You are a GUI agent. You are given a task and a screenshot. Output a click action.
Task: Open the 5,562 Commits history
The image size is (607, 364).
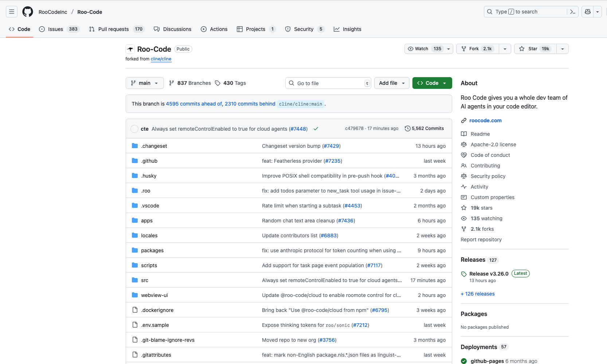pyautogui.click(x=424, y=128)
